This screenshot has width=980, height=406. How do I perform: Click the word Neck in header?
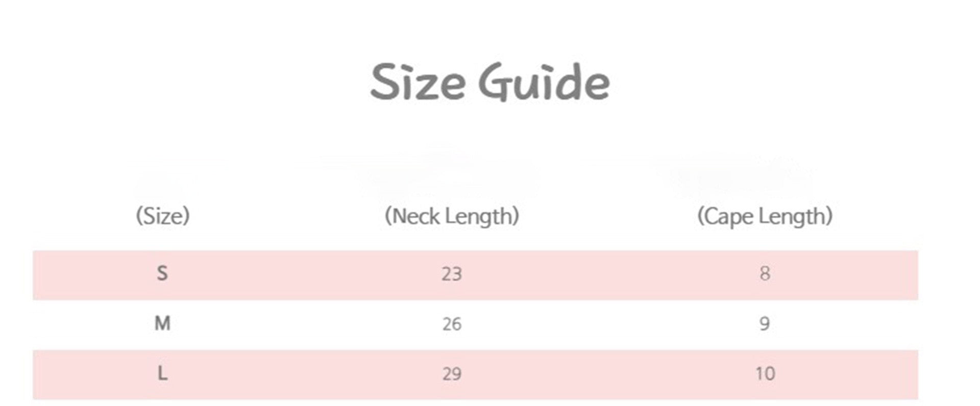415,216
